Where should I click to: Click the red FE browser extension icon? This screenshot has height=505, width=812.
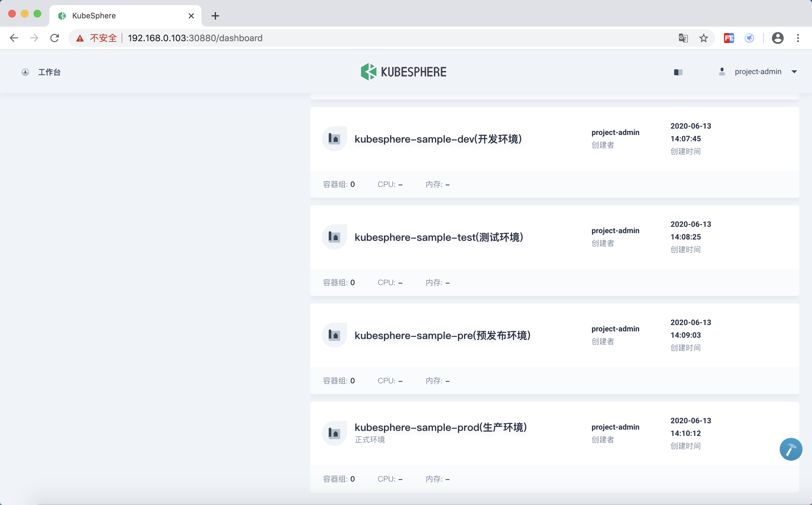pyautogui.click(x=728, y=38)
